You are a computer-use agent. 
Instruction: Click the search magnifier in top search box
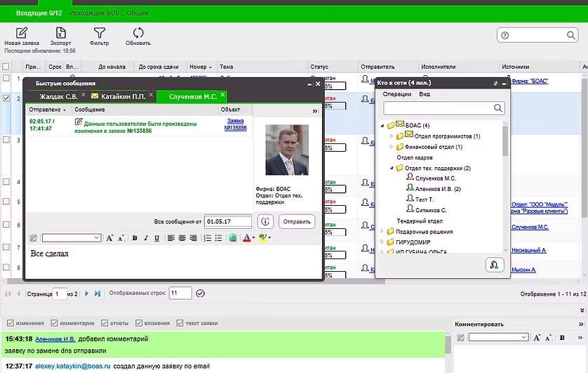click(x=570, y=35)
